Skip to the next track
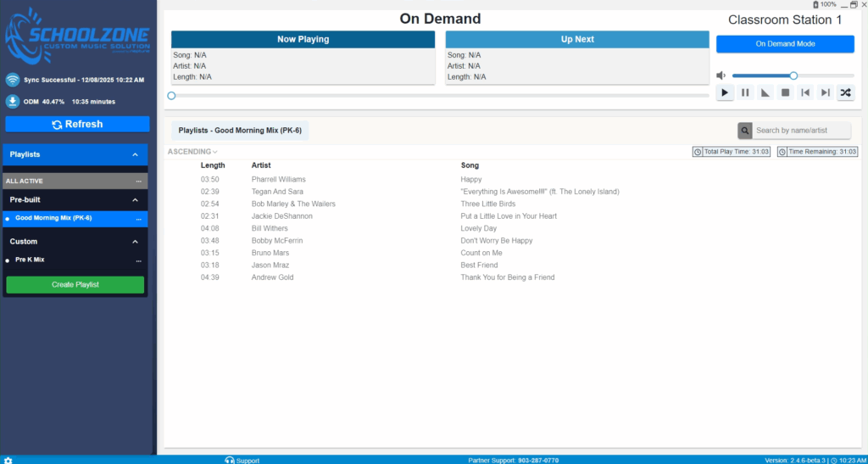868x464 pixels. [825, 92]
